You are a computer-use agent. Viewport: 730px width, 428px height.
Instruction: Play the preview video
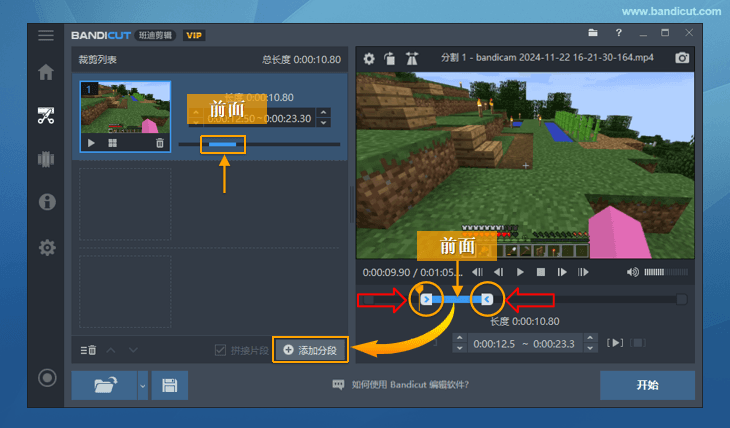520,272
